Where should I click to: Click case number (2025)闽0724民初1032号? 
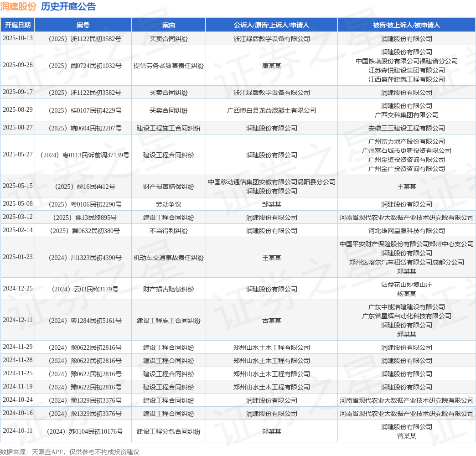85,66
